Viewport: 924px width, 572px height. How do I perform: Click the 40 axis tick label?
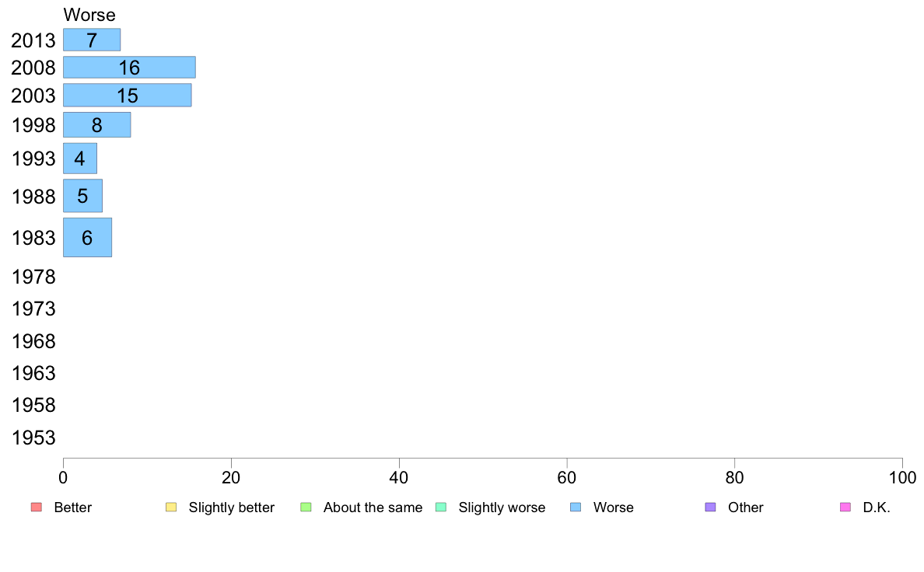[x=399, y=478]
